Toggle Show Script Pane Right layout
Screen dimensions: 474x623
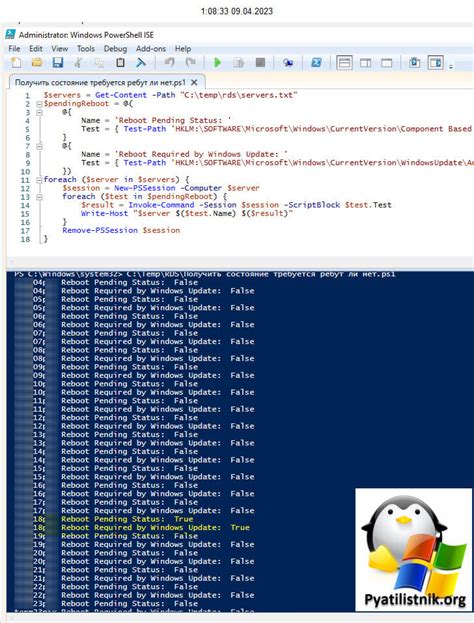point(366,63)
